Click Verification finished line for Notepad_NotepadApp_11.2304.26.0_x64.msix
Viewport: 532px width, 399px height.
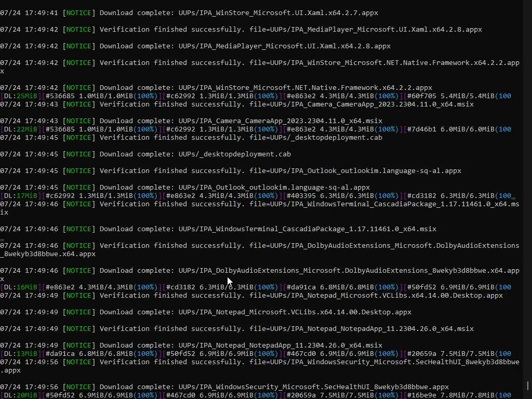pos(237,329)
